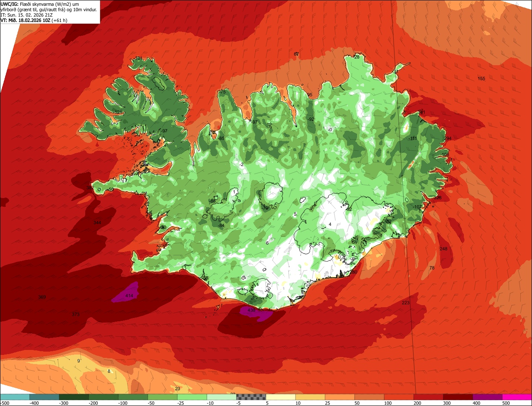Click the map value 344 west of Iceland
The image size is (532, 406).
click(97, 223)
